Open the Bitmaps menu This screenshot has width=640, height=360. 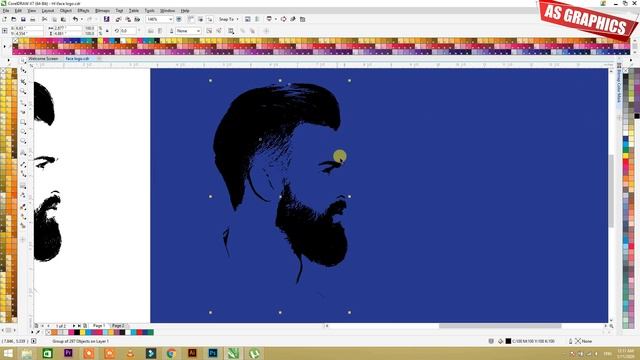102,11
